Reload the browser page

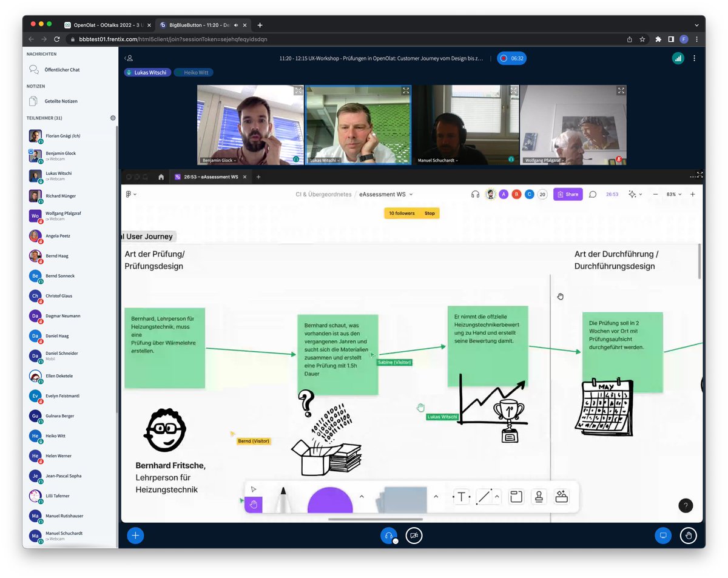(57, 39)
